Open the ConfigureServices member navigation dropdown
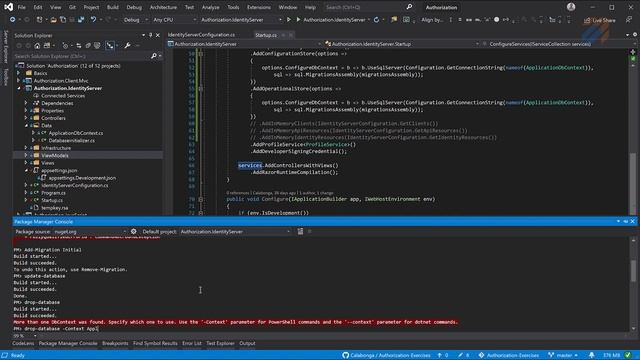Image resolution: width=640 pixels, height=360 pixels. (x=557, y=44)
